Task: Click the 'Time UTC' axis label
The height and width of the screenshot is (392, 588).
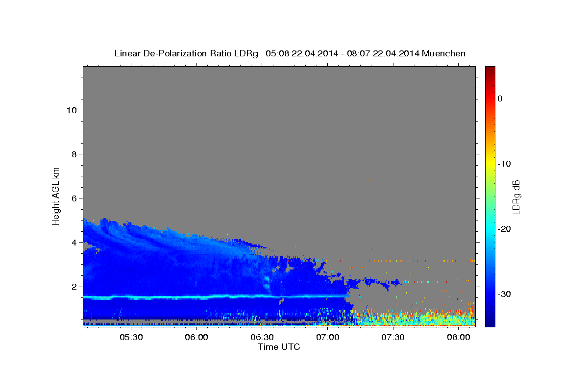Action: coord(279,347)
